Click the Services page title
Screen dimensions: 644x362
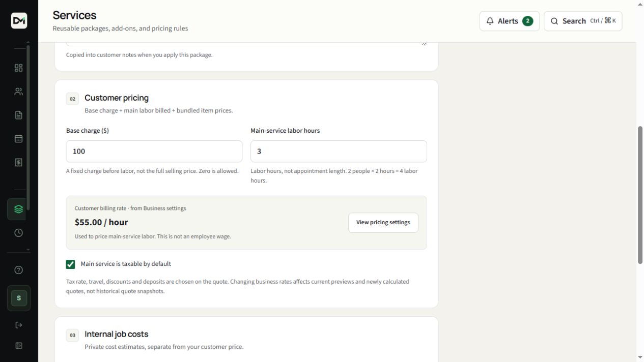click(74, 15)
